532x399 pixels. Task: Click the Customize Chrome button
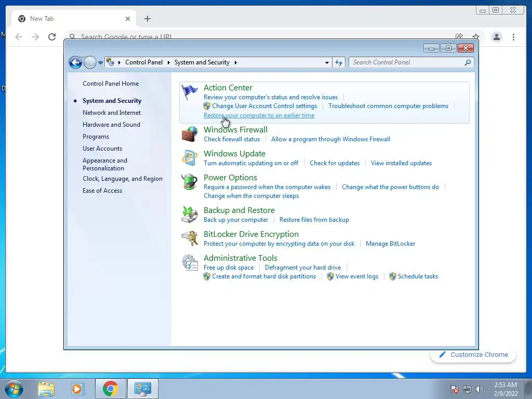point(473,354)
